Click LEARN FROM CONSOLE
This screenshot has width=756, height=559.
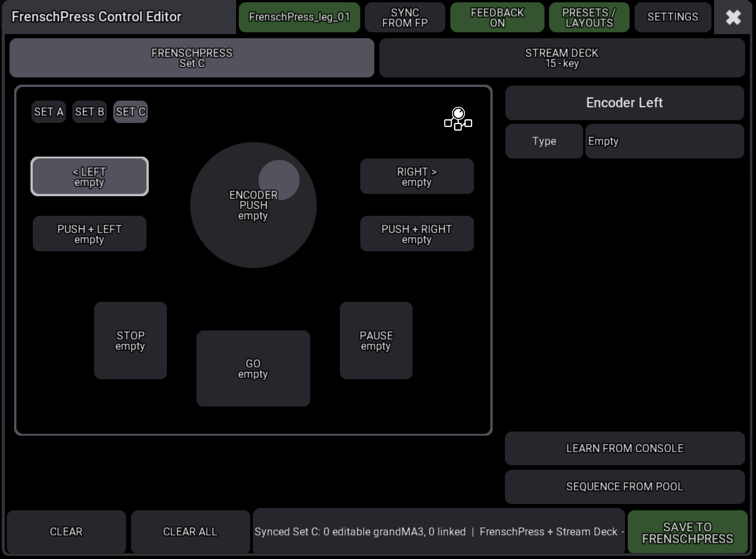pos(625,448)
